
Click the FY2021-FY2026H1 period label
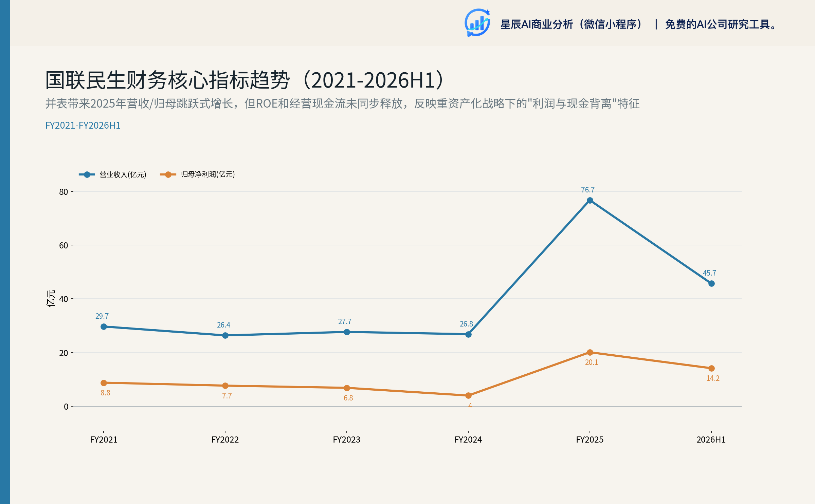tap(83, 126)
